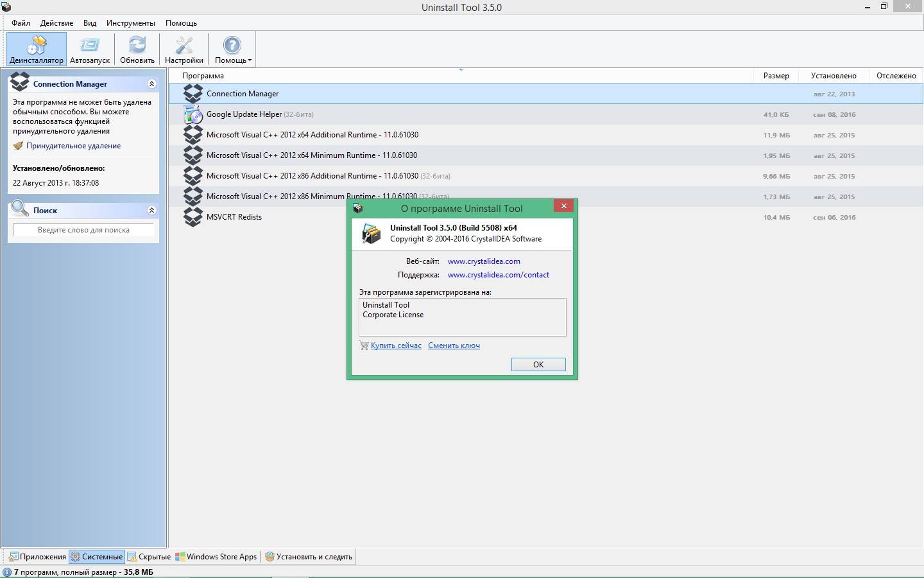
Task: Click Connection Manager icon in sidebar header
Action: click(x=20, y=82)
